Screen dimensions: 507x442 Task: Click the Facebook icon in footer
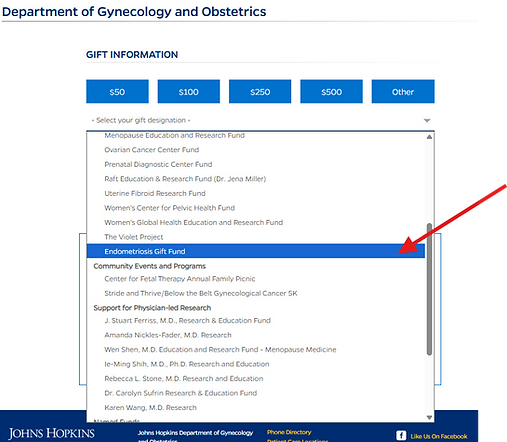pos(401,435)
